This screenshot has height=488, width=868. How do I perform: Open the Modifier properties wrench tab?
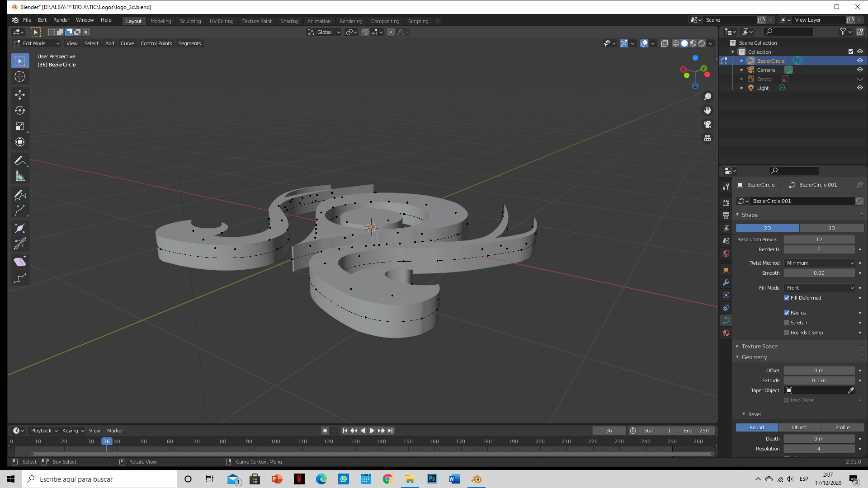pos(726,282)
